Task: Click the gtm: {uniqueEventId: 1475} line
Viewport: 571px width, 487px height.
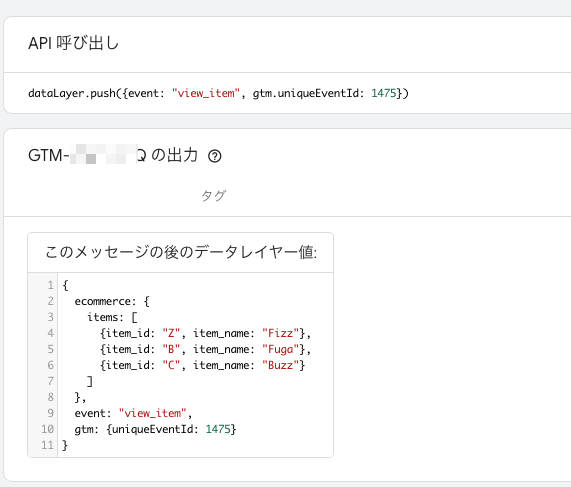Action: click(x=155, y=429)
